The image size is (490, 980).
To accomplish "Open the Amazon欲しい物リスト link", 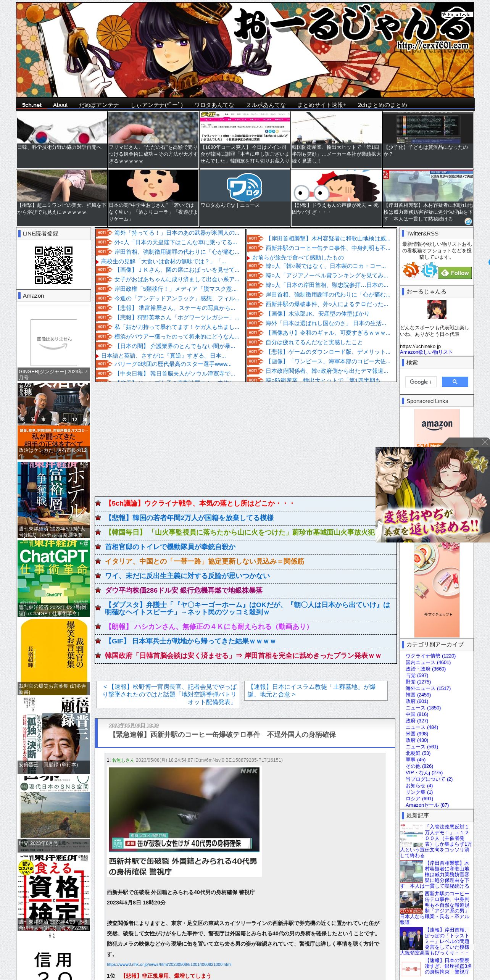I will 426,352.
